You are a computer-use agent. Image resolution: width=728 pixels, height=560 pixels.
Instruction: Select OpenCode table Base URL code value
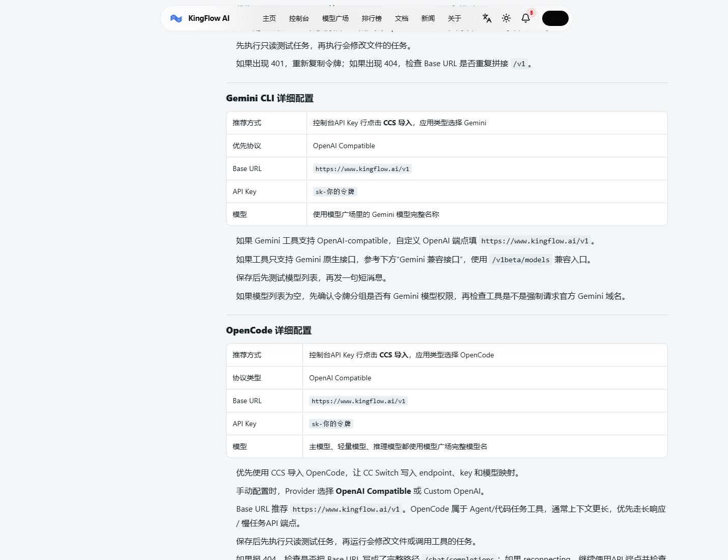(x=358, y=401)
